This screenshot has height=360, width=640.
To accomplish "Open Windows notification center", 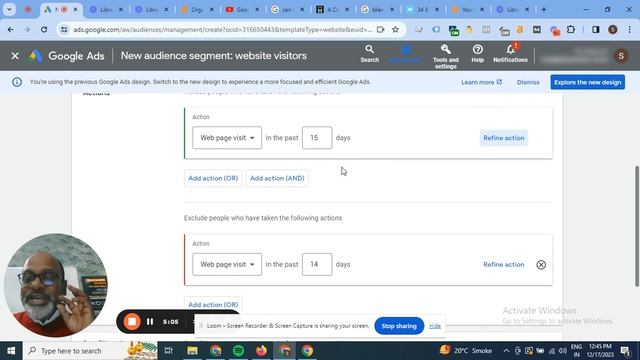I will (x=625, y=351).
